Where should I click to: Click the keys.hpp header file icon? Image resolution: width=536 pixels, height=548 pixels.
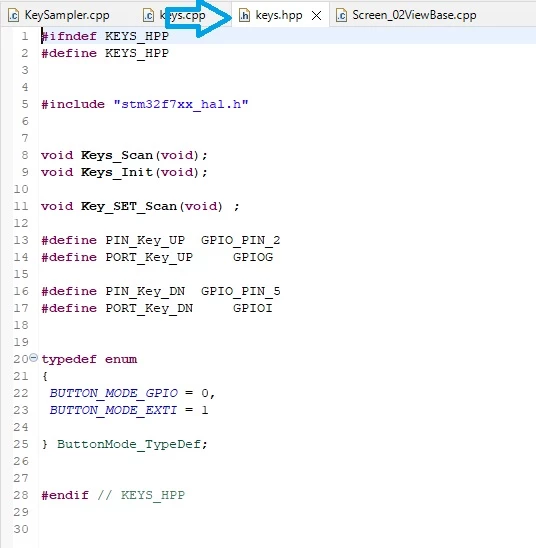click(x=244, y=15)
